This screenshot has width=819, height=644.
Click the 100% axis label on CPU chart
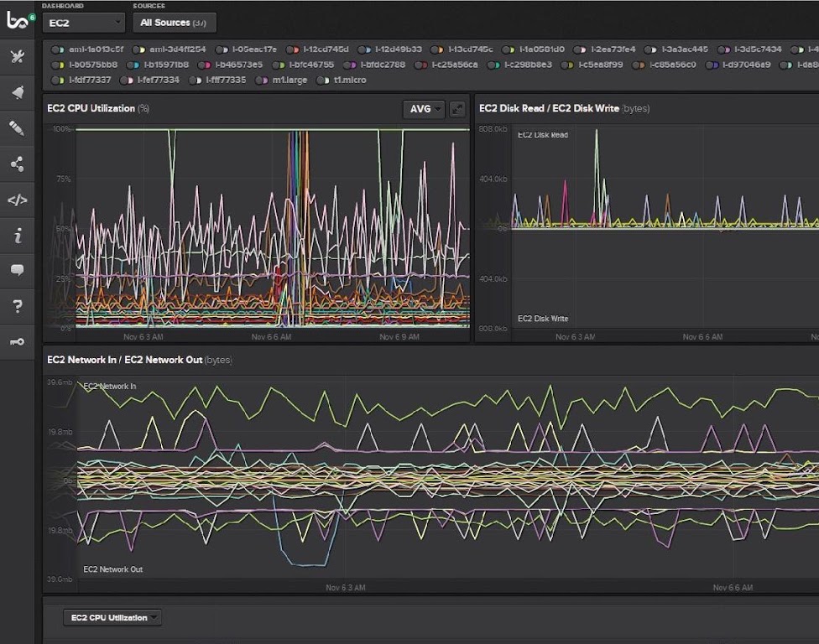point(62,129)
